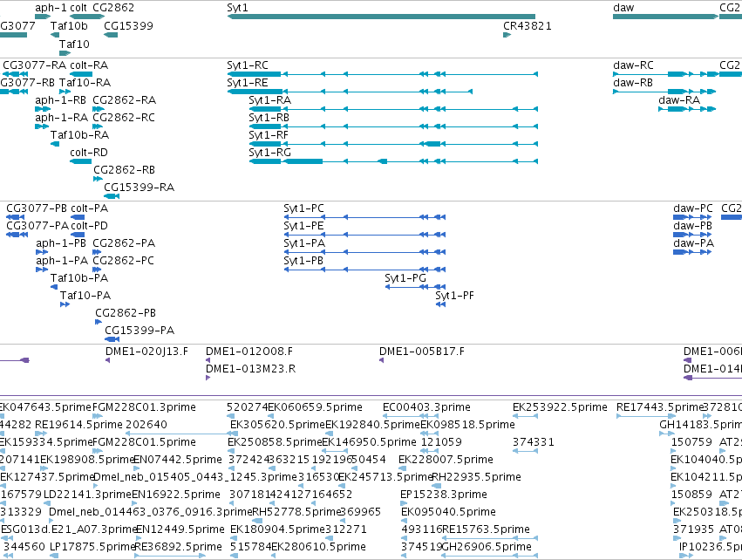Select the Syt1-PE protein label

303,226
